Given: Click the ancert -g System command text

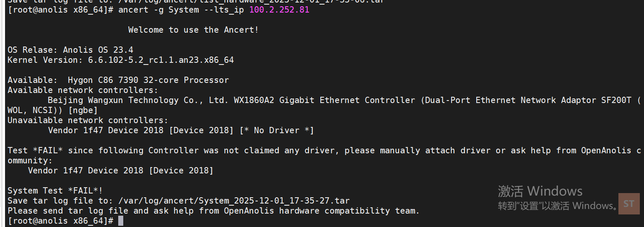Looking at the screenshot, I should coord(158,10).
